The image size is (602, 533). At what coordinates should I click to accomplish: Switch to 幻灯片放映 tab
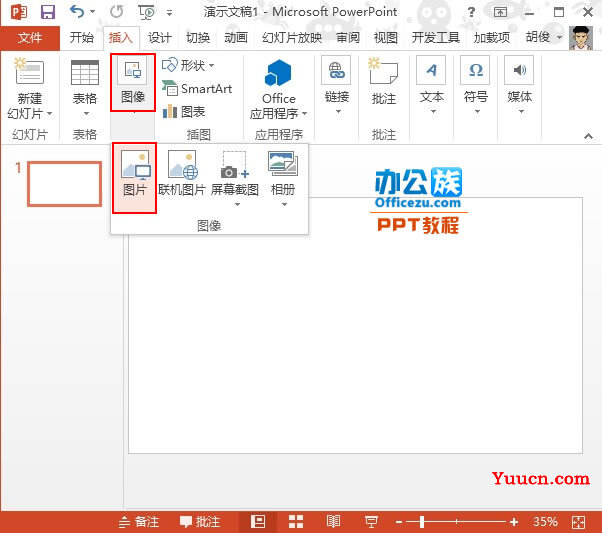292,38
